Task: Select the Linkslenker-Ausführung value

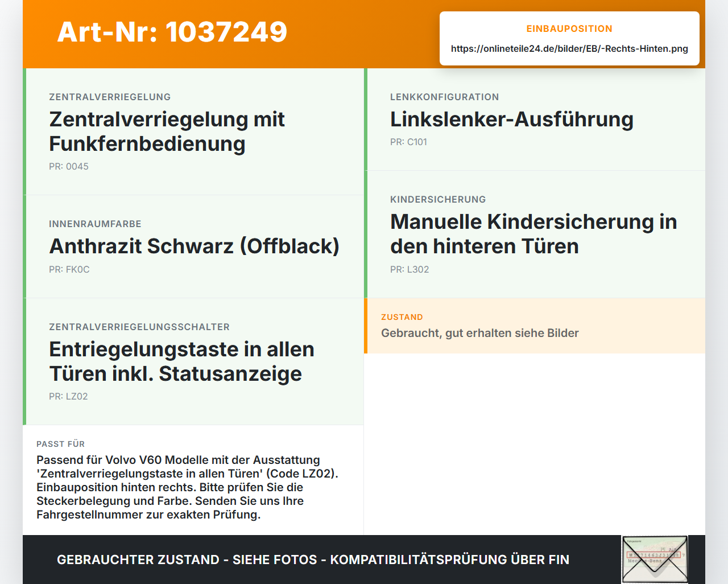Action: point(512,119)
